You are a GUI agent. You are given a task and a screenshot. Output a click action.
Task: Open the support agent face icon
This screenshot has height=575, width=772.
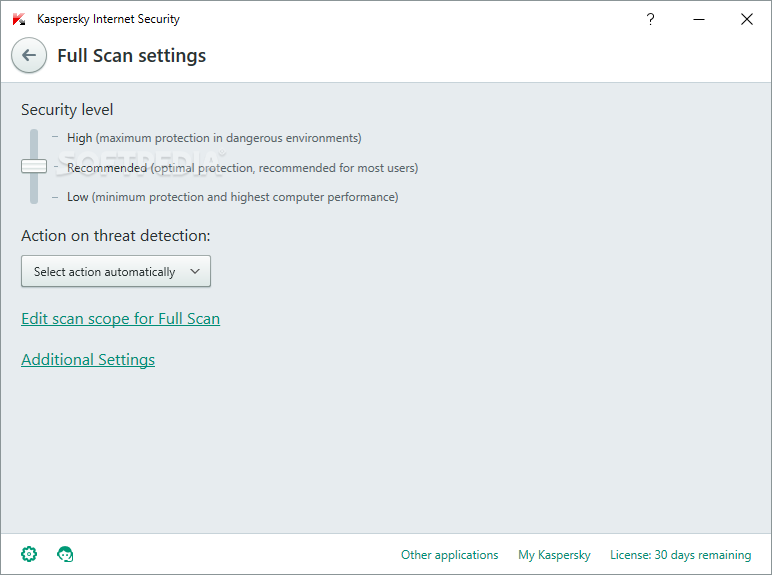point(65,554)
